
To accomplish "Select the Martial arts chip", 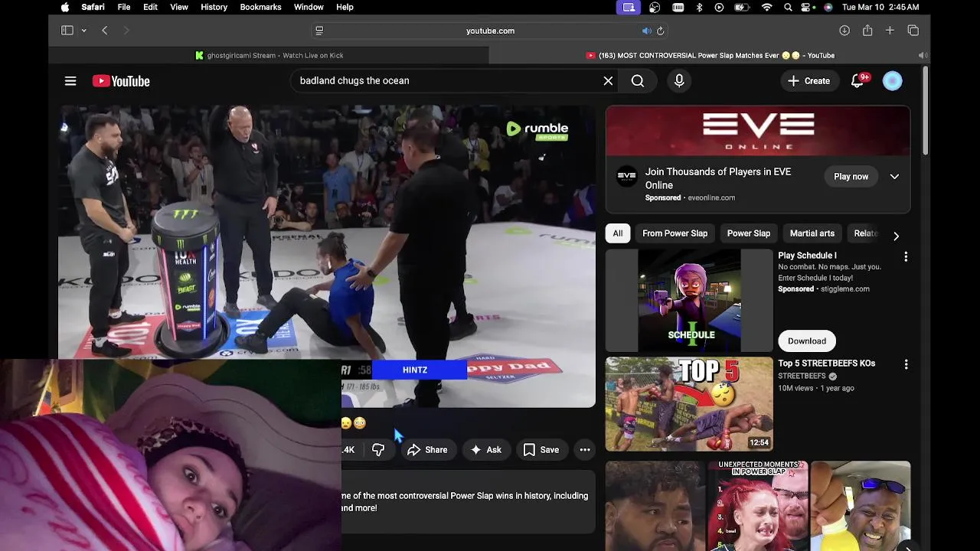I will [812, 233].
